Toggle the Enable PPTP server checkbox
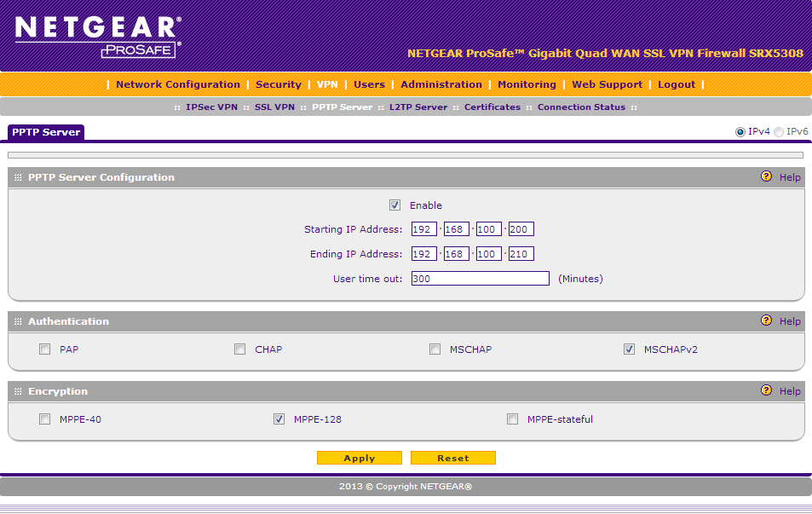Viewport: 812px width, 514px height. (x=394, y=205)
